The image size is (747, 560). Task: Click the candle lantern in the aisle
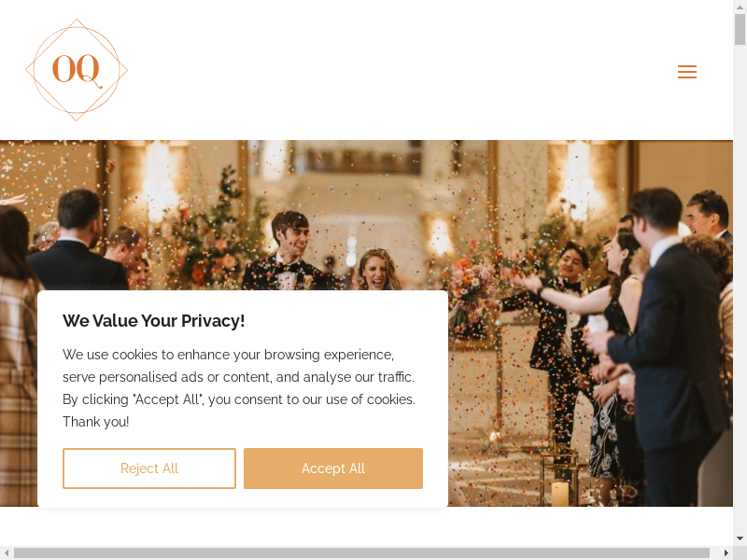coord(559,481)
